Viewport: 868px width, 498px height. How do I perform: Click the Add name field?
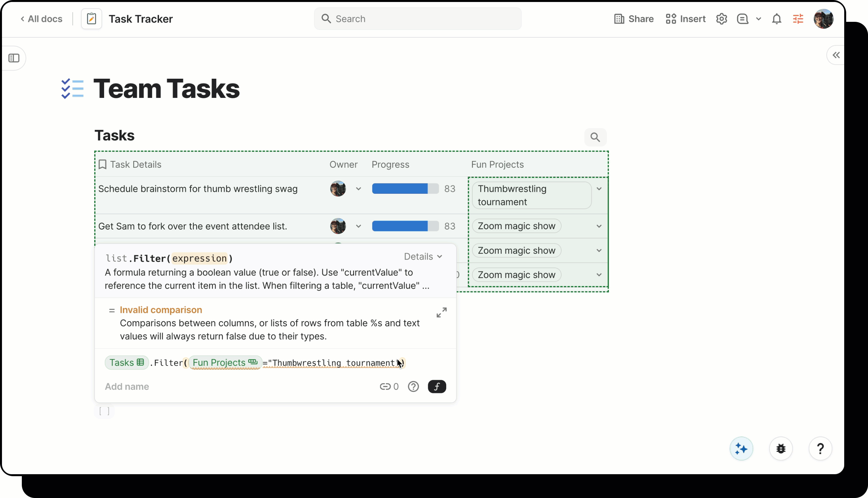[127, 387]
